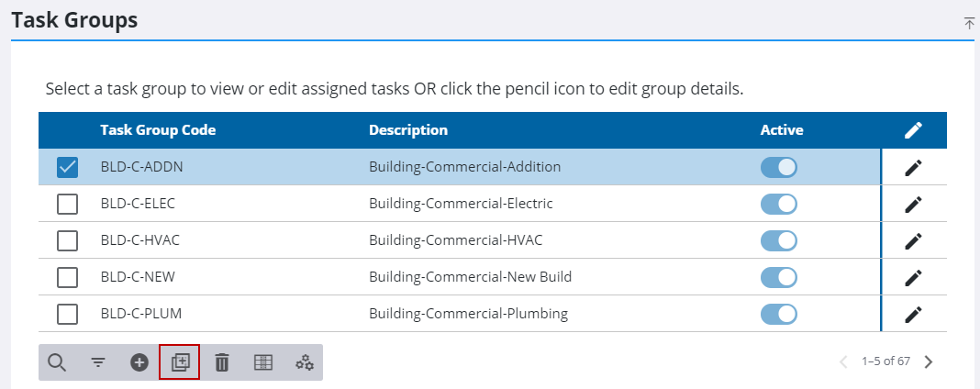Sort by Description column header
Image resolution: width=980 pixels, height=389 pixels.
pyautogui.click(x=408, y=130)
